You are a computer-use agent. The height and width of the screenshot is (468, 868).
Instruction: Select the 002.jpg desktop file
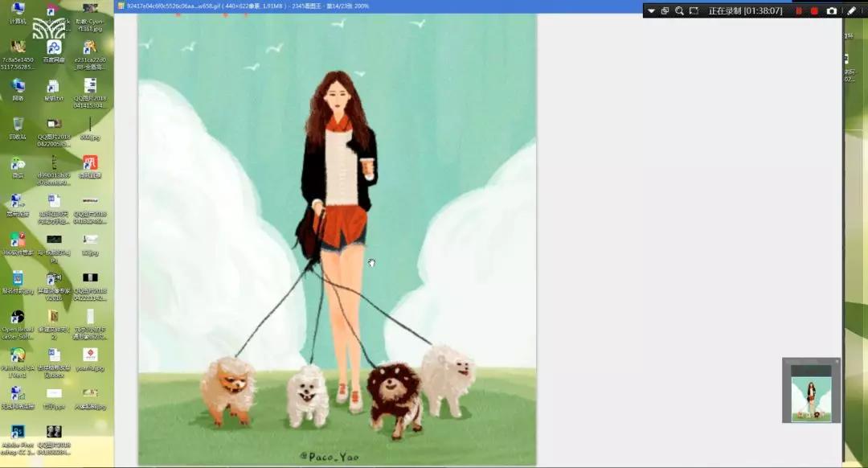point(90,129)
